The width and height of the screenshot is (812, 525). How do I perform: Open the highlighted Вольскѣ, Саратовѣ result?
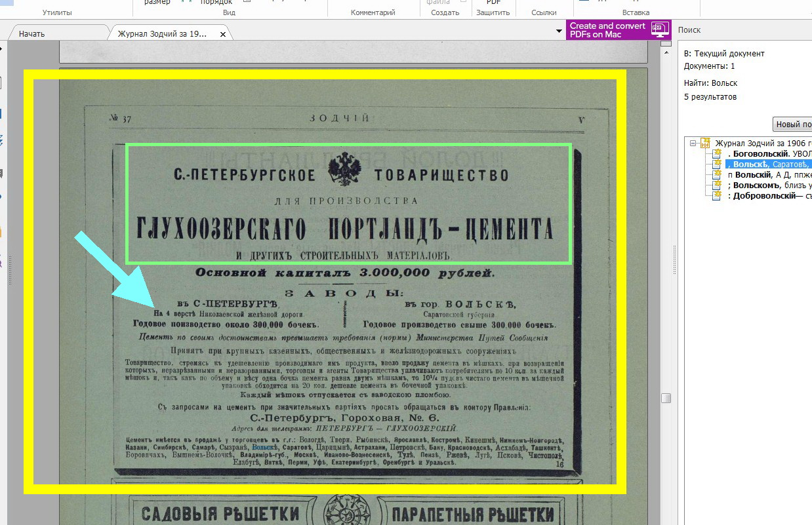click(769, 165)
